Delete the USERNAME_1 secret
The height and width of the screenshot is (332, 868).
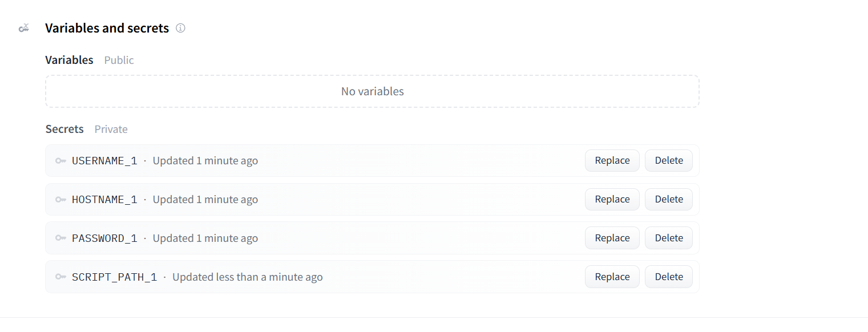(669, 161)
